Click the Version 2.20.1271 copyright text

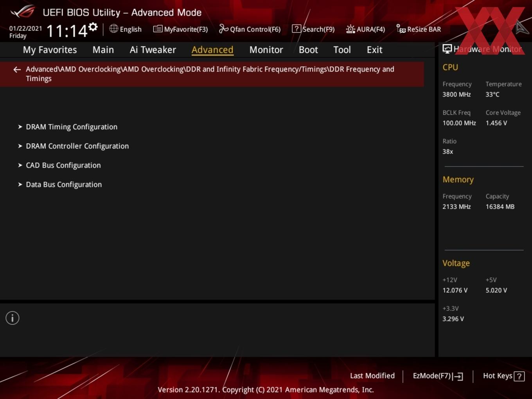[x=266, y=390]
